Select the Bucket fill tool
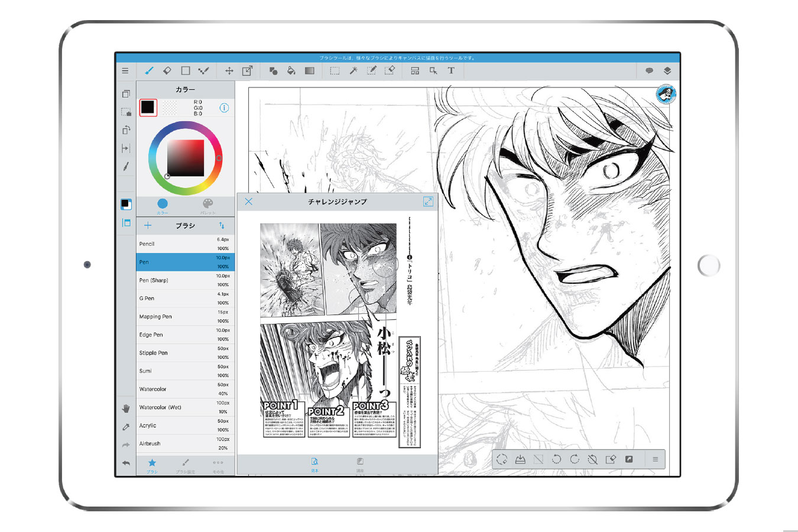This screenshot has width=798, height=532. coord(291,70)
